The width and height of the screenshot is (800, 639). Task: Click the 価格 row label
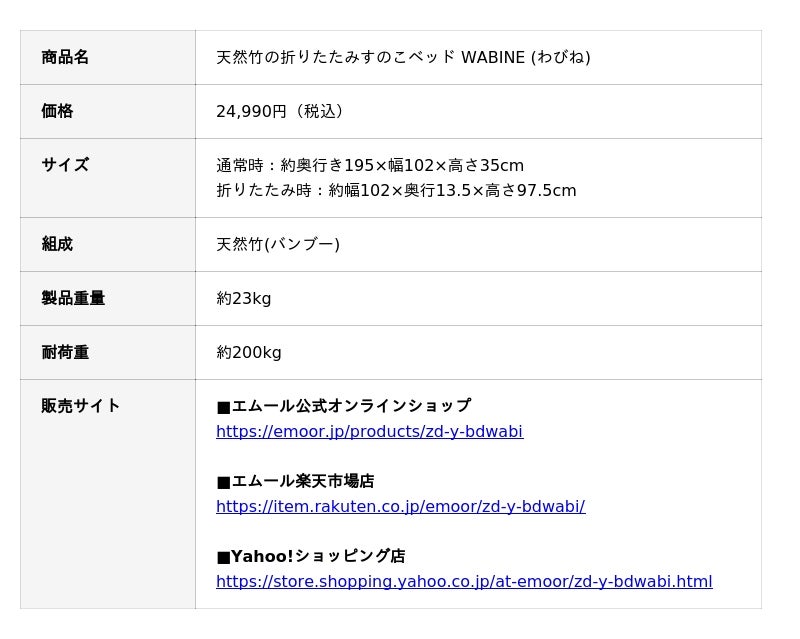tap(57, 111)
